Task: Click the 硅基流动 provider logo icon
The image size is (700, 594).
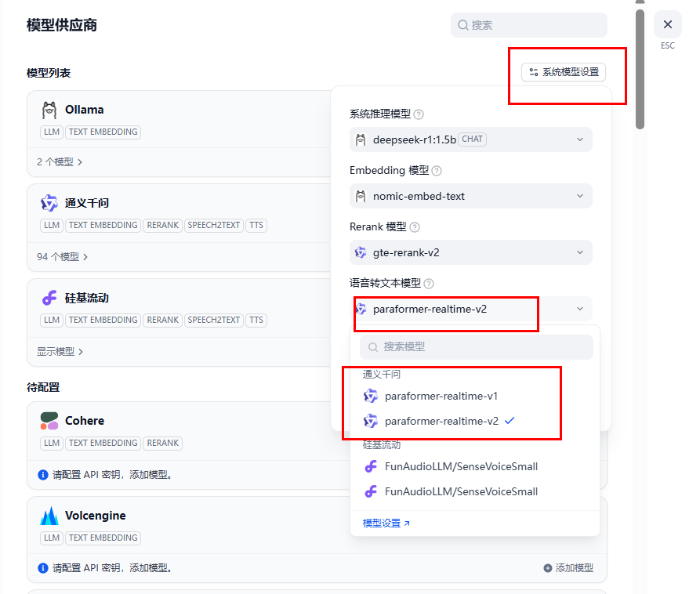Action: click(49, 298)
